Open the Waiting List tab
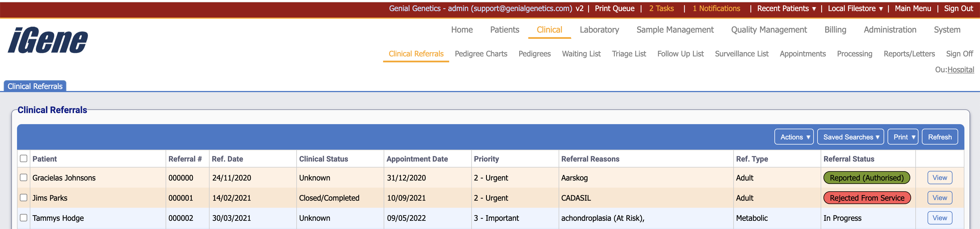This screenshot has width=980, height=229. click(x=581, y=54)
